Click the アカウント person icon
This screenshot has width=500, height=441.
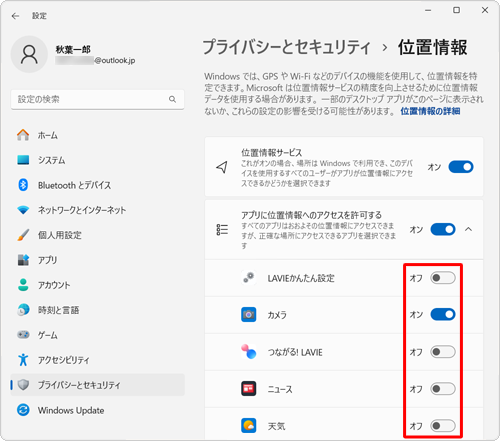pos(23,285)
